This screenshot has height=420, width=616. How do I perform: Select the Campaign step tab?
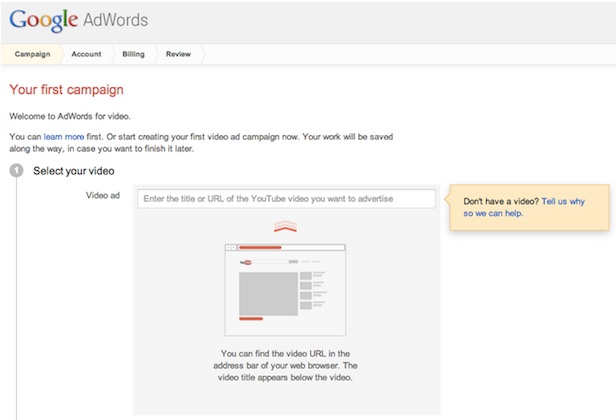(32, 54)
